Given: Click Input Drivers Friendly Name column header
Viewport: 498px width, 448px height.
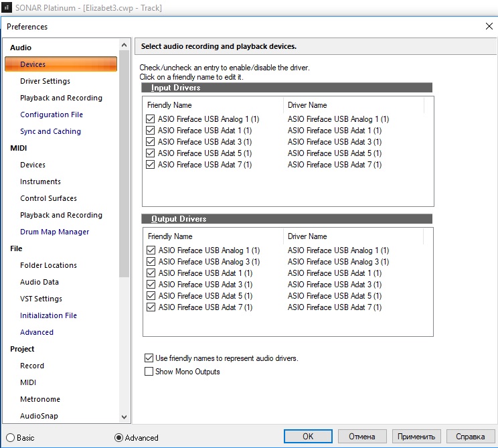Looking at the screenshot, I should (213, 105).
